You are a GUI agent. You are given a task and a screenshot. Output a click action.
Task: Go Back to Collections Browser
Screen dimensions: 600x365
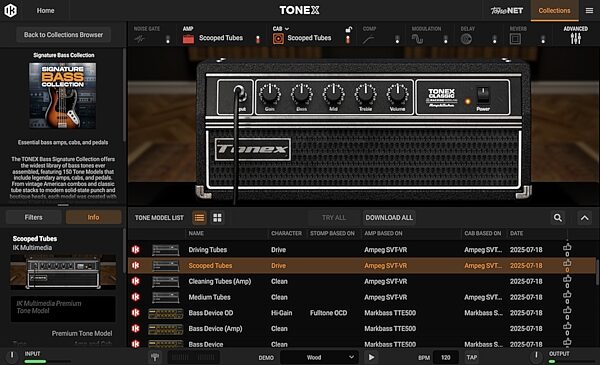pos(64,35)
